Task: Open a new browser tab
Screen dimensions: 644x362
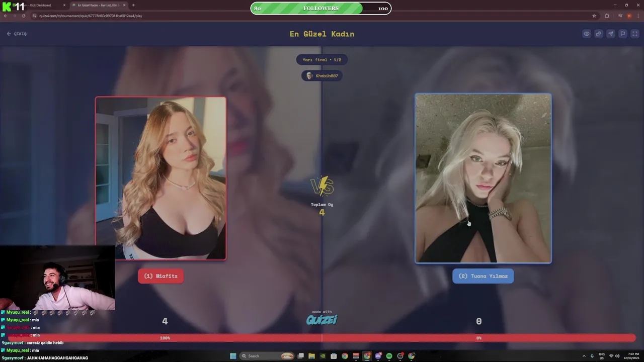Action: [133, 5]
